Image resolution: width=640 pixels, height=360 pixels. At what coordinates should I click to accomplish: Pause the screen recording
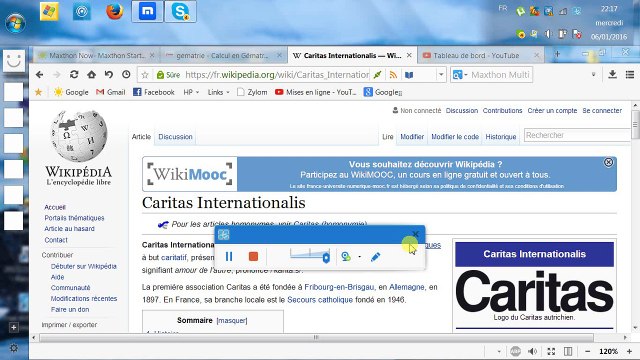[229, 256]
